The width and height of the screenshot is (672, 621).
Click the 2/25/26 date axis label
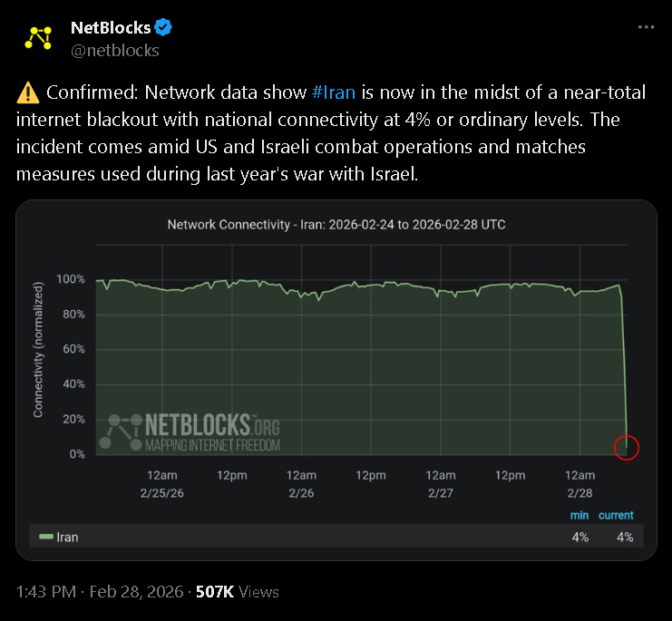tap(161, 493)
